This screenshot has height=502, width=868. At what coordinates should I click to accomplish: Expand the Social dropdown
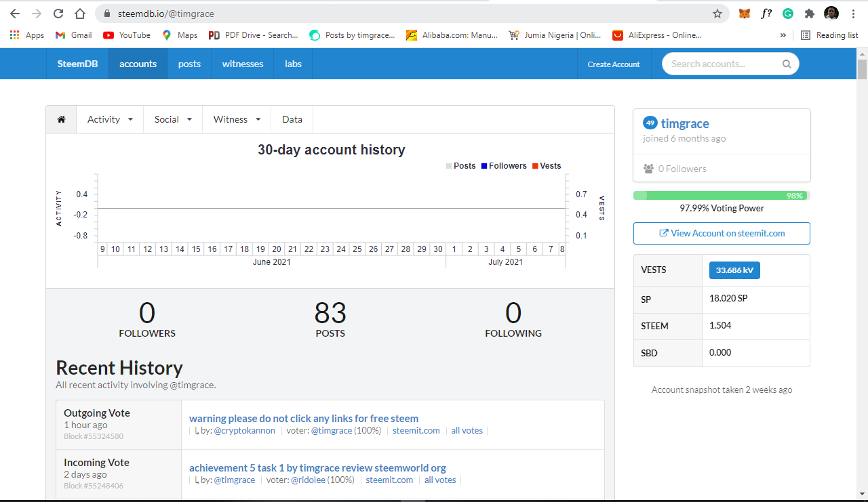click(x=173, y=119)
